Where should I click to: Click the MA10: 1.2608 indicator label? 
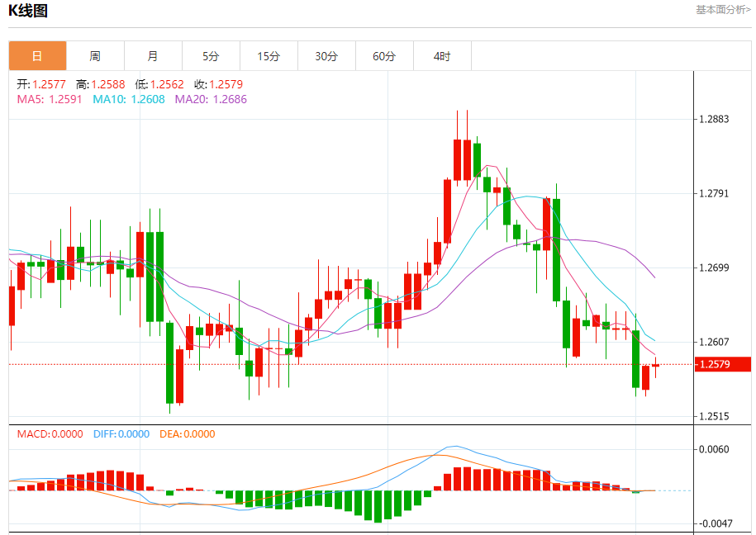click(129, 99)
